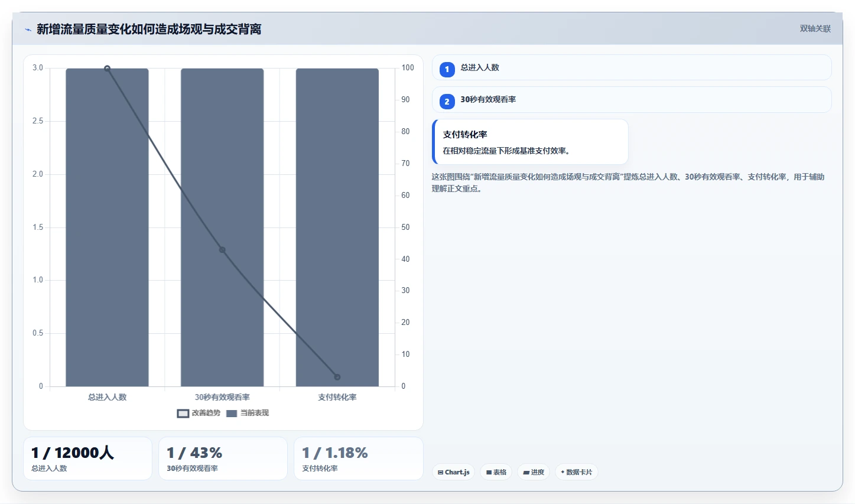Click line point on 30秒有效观看率 bar
This screenshot has height=504, width=855.
coord(222,250)
